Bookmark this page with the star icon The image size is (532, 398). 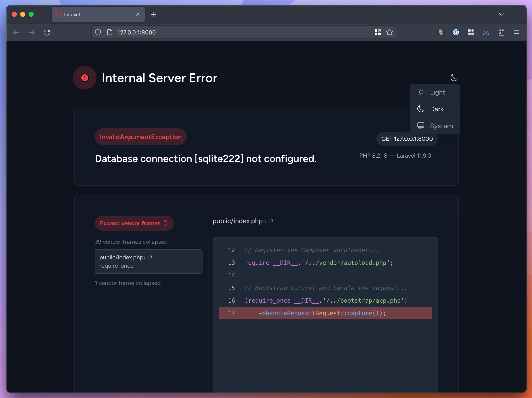(x=389, y=32)
